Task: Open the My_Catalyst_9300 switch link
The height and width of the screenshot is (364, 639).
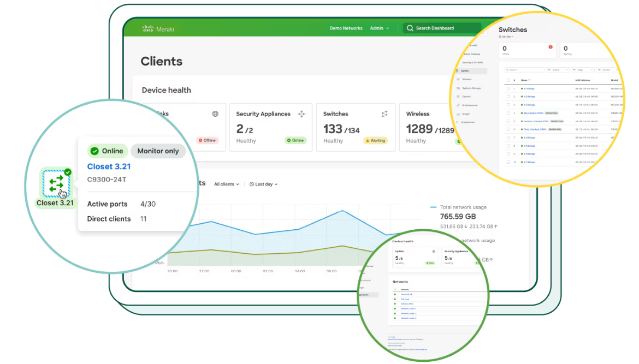Action: coord(534,113)
